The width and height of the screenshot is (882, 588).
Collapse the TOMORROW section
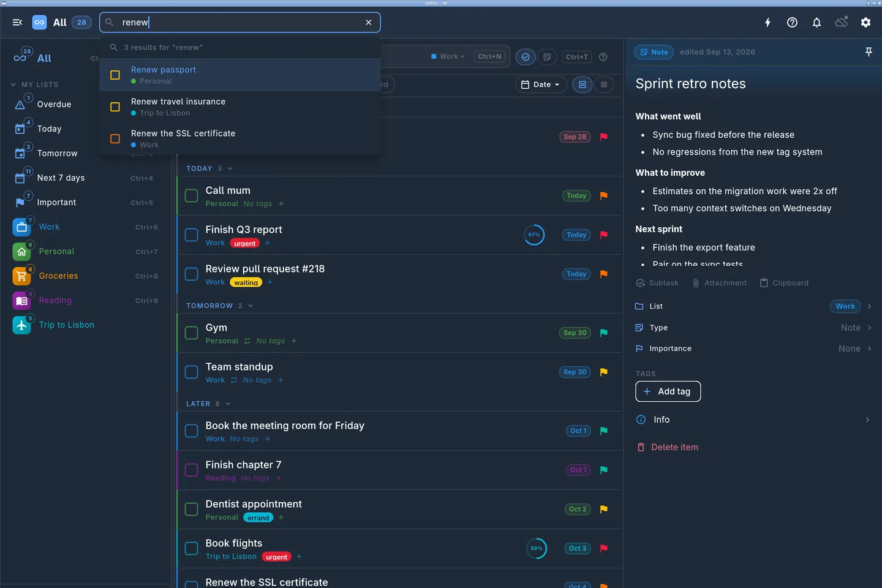(x=251, y=306)
